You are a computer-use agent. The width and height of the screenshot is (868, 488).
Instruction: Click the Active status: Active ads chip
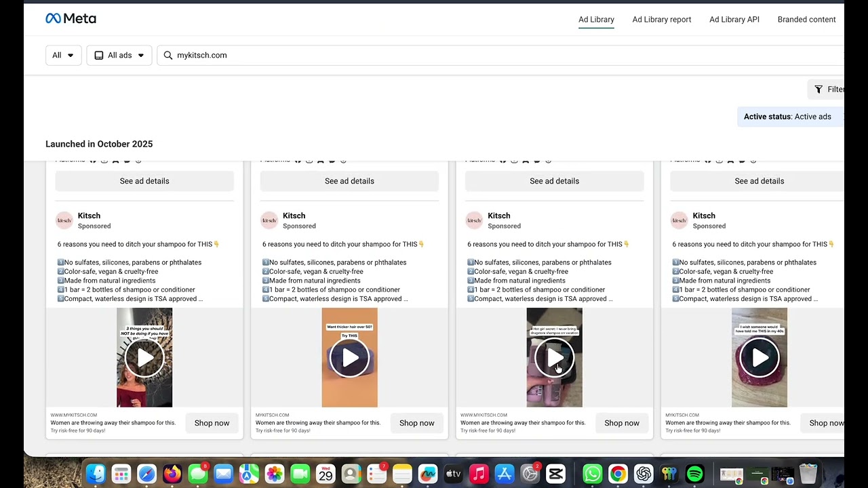tap(790, 117)
